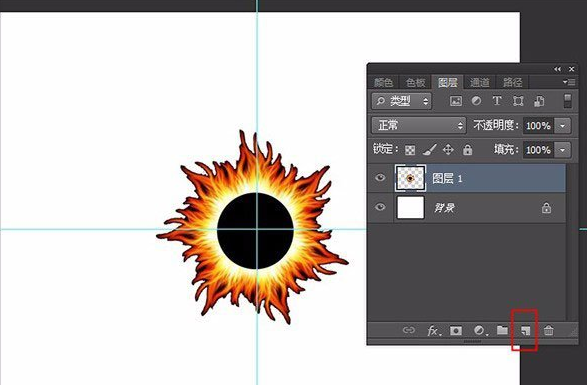Create new group folder icon
Viewport: 587px width, 385px height.
click(502, 330)
